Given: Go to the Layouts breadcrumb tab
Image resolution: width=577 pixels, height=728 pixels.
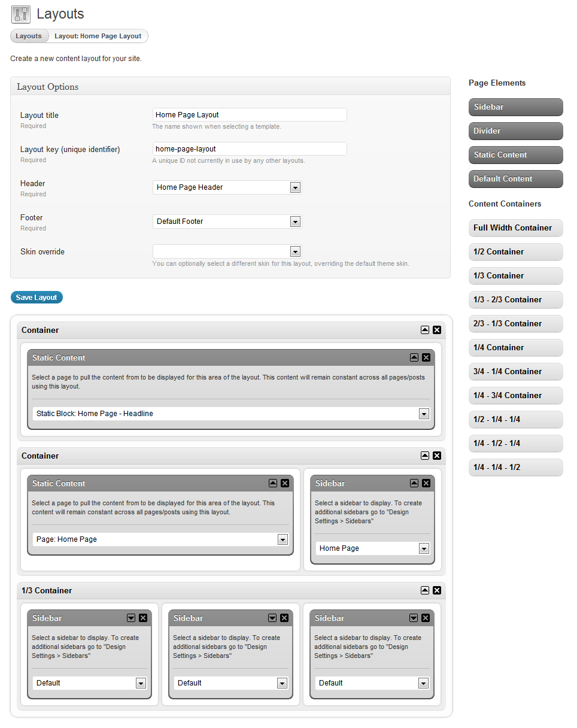Looking at the screenshot, I should 29,36.
